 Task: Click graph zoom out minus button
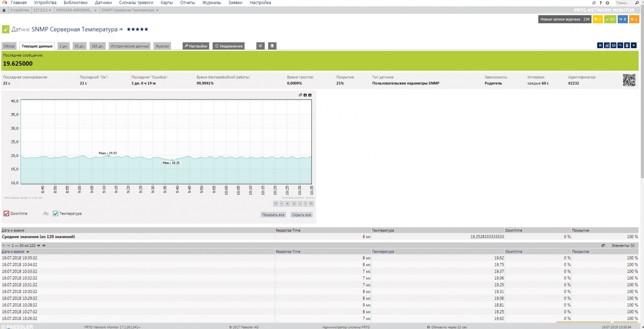coord(300,204)
